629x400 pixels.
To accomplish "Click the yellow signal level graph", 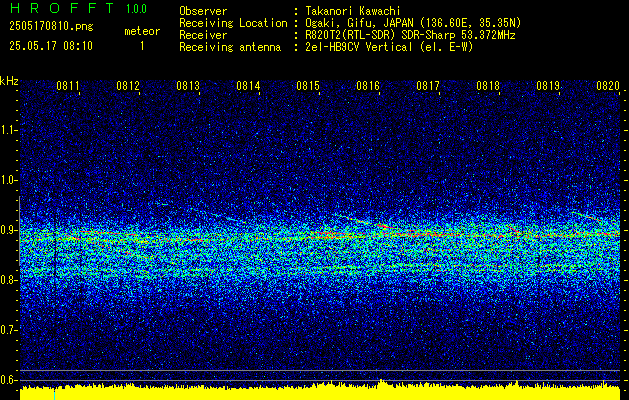I will 320,392.
